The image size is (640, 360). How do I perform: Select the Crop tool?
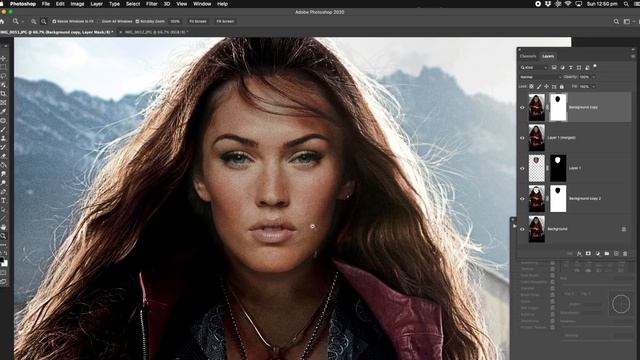pos(3,94)
